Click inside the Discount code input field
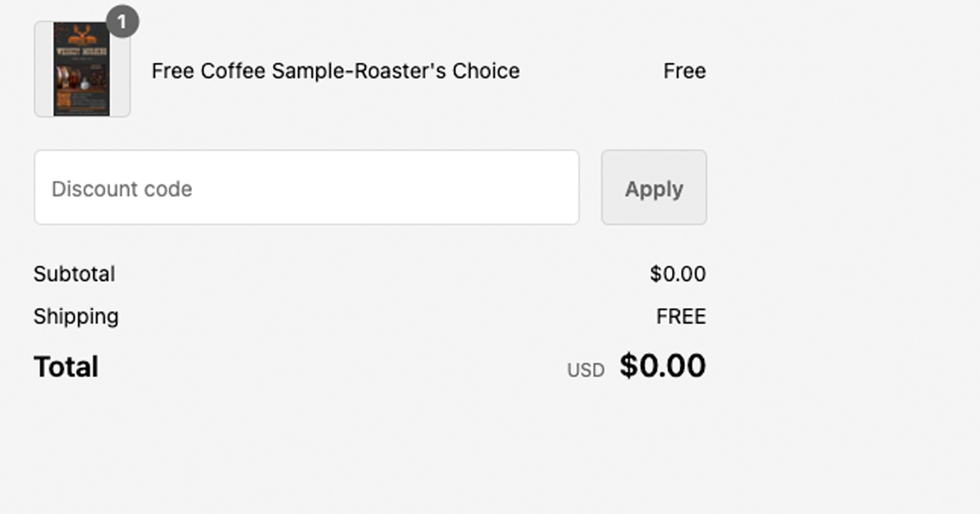The image size is (980, 514). pyautogui.click(x=306, y=188)
